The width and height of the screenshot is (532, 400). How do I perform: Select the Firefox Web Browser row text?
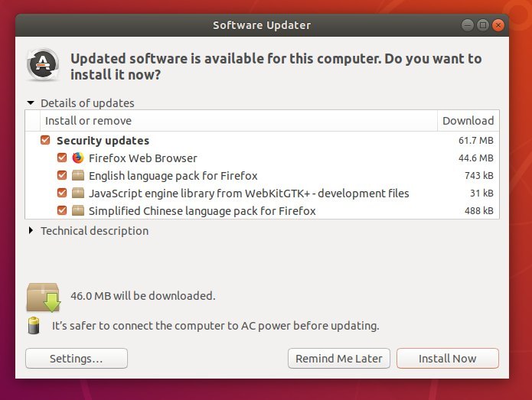[143, 158]
